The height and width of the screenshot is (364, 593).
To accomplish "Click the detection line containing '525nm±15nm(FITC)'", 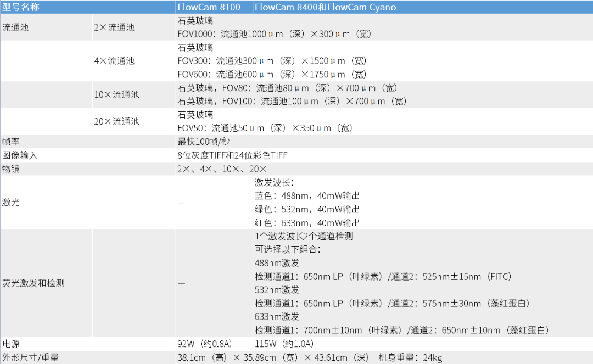I will [x=383, y=277].
